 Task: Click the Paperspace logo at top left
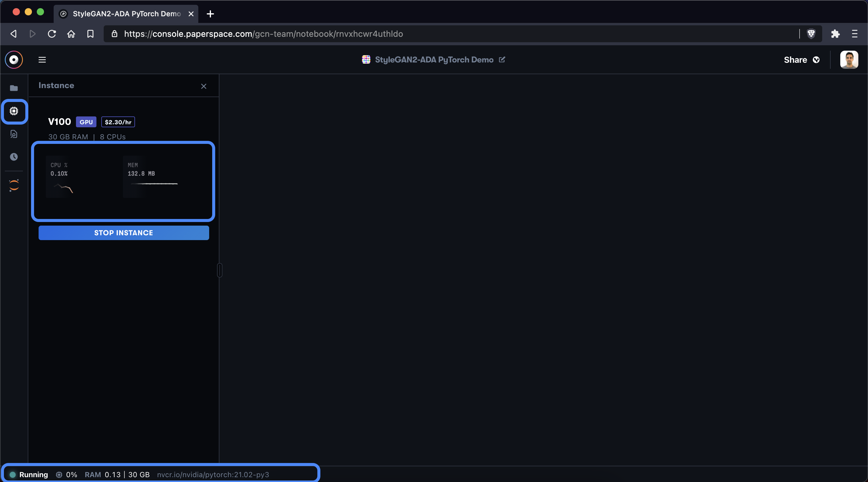point(14,60)
